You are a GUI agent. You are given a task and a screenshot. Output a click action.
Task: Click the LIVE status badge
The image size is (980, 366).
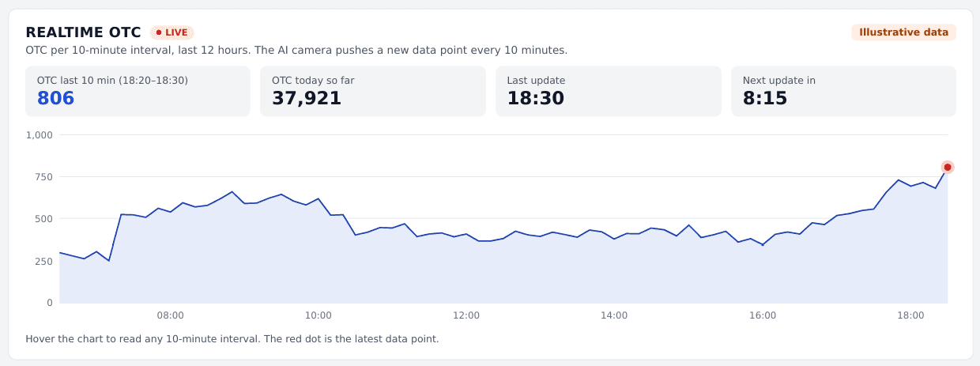click(x=171, y=32)
